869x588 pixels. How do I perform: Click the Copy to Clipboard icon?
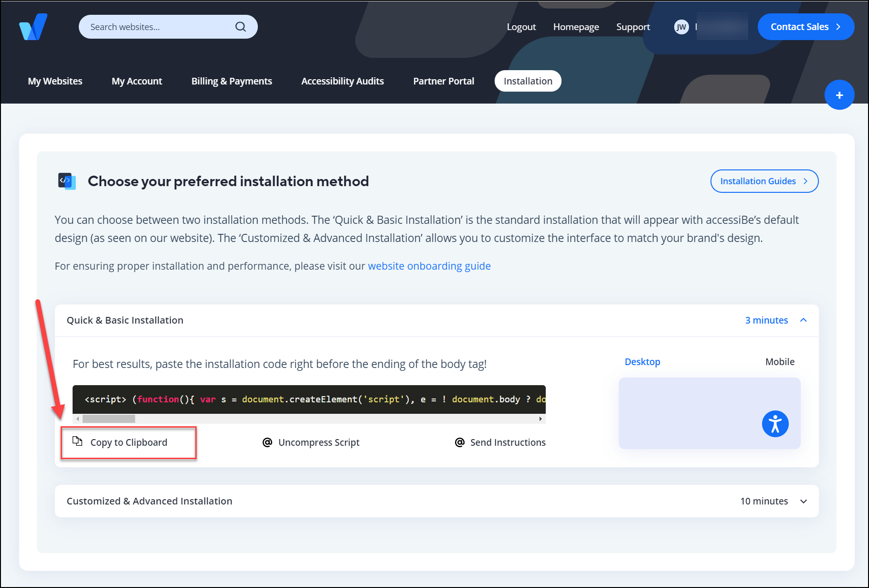coord(77,441)
